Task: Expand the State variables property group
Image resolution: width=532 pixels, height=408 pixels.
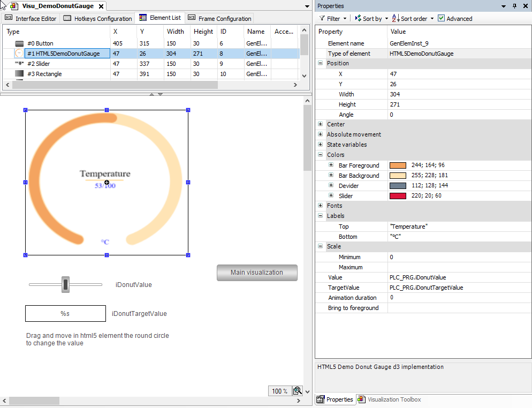Action: (x=319, y=145)
